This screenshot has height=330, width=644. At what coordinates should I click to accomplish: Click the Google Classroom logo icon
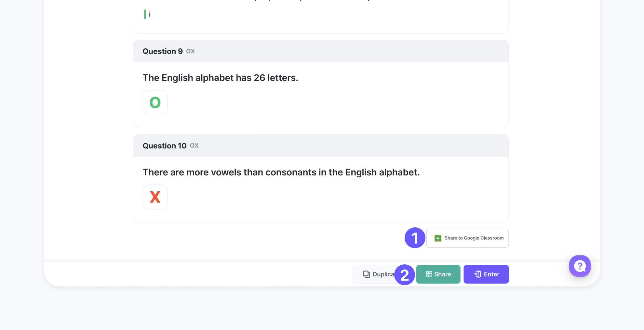[438, 238]
